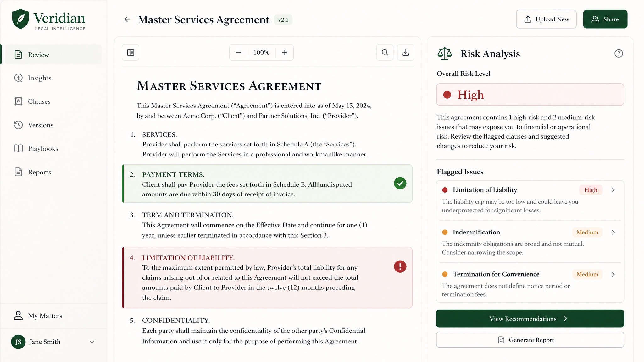Open Insights from the sidebar
The width and height of the screenshot is (644, 362).
pos(53,78)
